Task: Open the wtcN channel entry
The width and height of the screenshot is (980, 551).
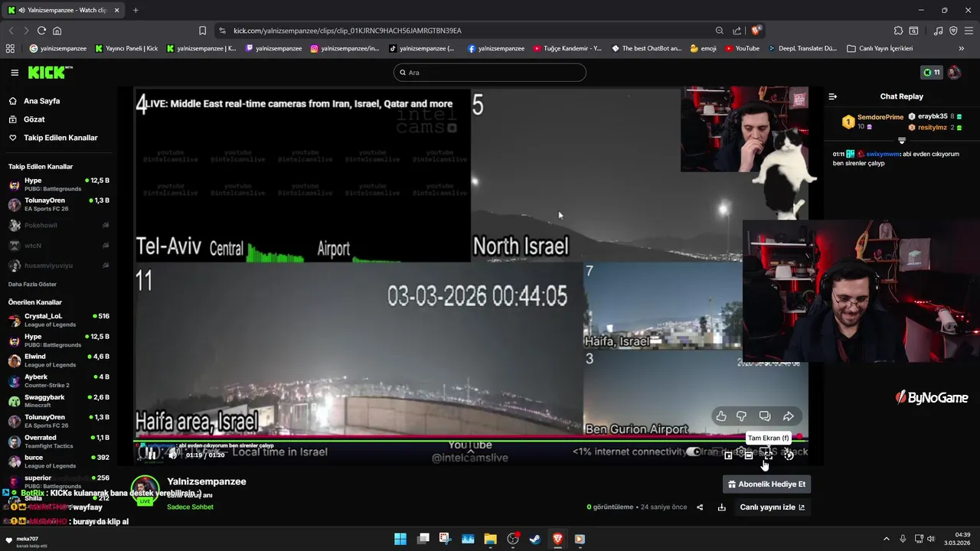Action: point(59,246)
